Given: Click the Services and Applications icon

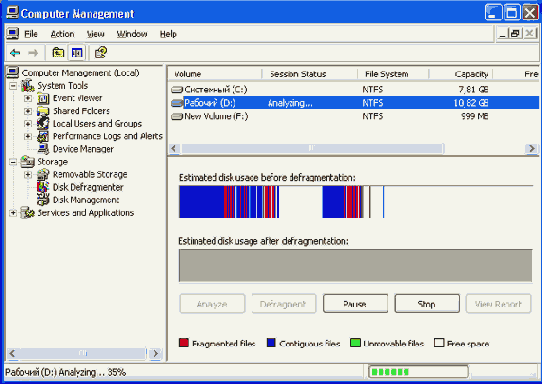Looking at the screenshot, I should pos(28,213).
